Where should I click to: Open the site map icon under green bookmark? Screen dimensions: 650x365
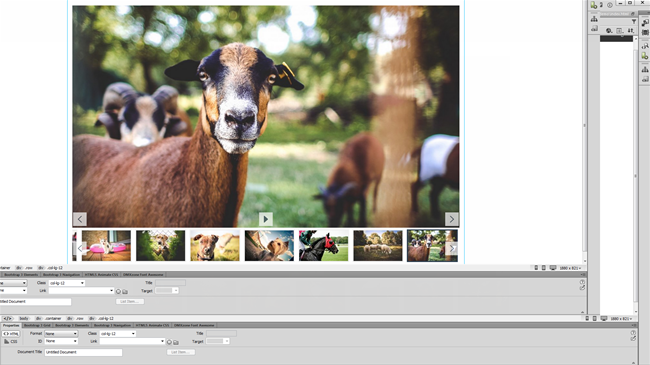tap(594, 19)
